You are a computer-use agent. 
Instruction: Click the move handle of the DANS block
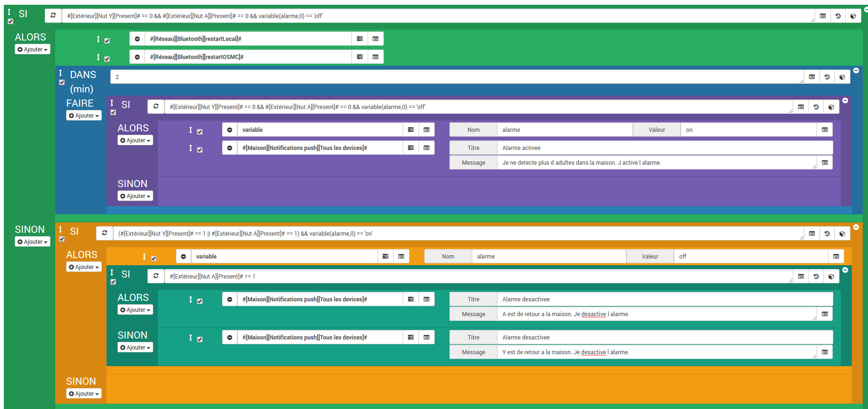[61, 73]
